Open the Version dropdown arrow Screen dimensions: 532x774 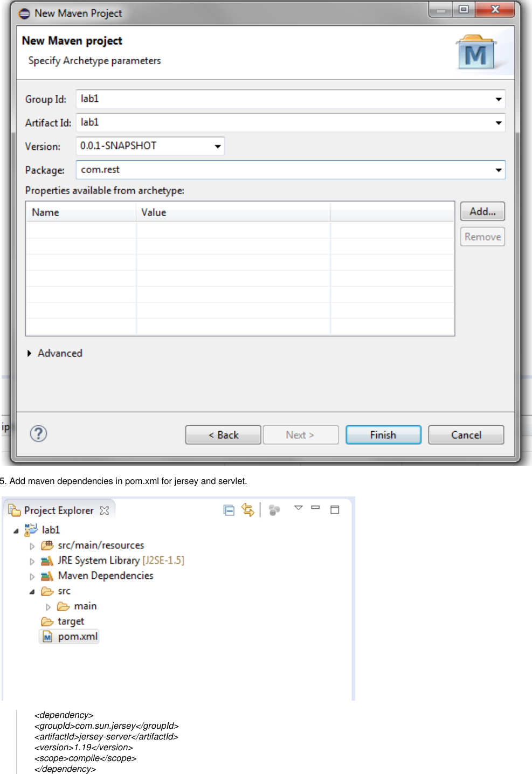pos(218,147)
